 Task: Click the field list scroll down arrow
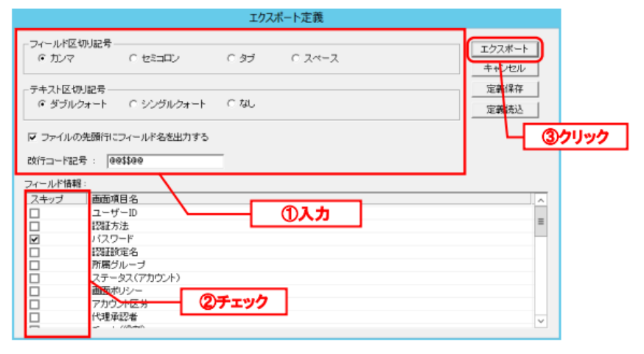tap(541, 321)
